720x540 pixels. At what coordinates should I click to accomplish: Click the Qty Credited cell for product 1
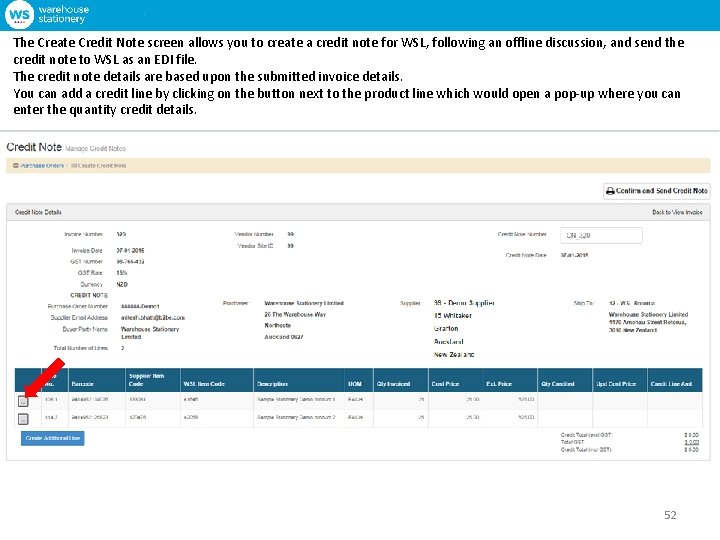point(565,400)
